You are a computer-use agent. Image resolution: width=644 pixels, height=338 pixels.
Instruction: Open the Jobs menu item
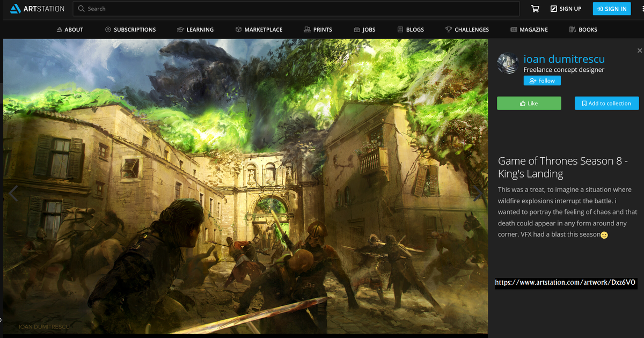click(x=364, y=30)
